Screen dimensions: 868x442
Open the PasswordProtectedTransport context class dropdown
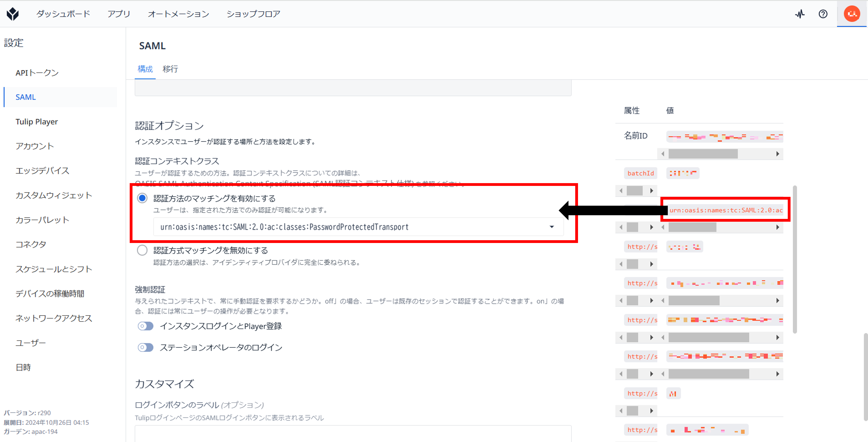pyautogui.click(x=358, y=227)
